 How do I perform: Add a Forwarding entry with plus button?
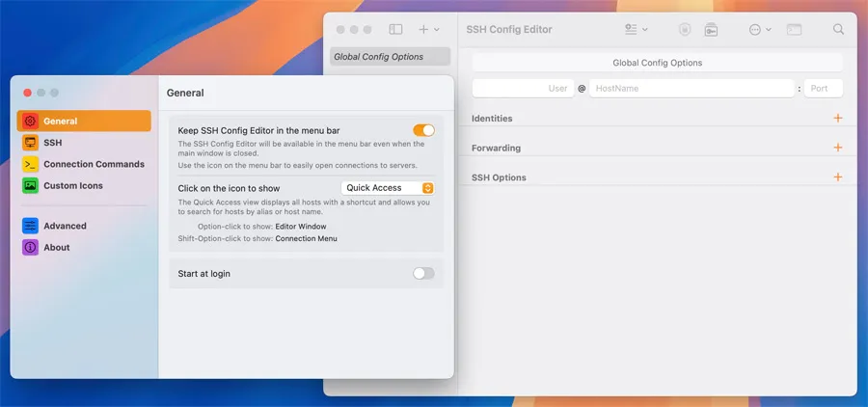(x=837, y=149)
